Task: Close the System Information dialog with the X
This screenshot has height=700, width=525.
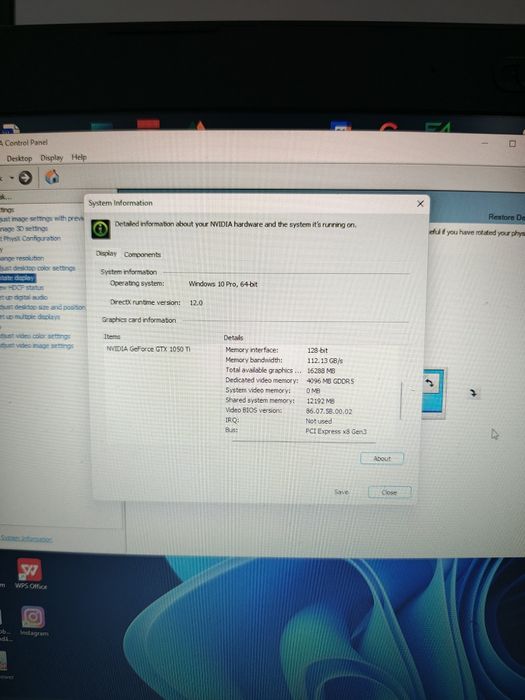Action: tap(420, 204)
